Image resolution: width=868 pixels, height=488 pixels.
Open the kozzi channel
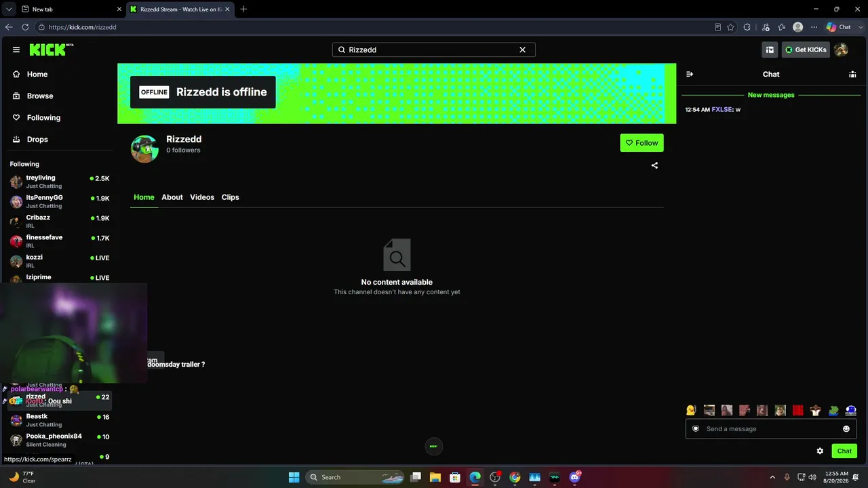coord(60,261)
